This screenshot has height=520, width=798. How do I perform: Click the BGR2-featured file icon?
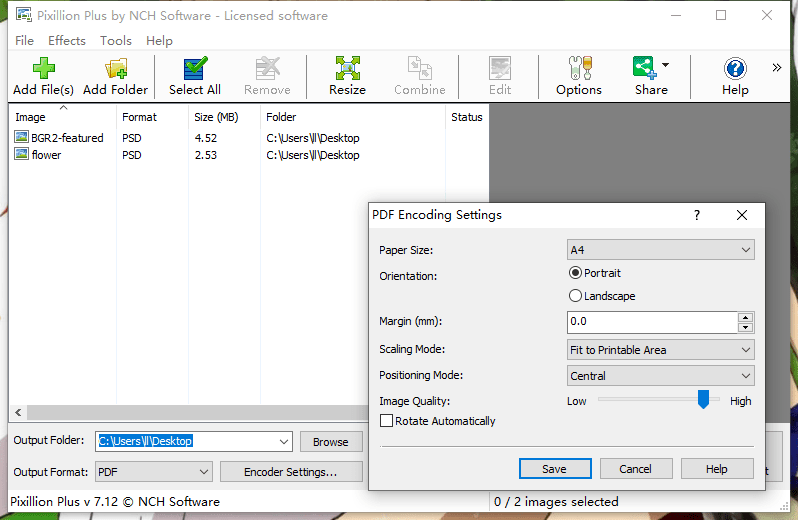click(21, 137)
